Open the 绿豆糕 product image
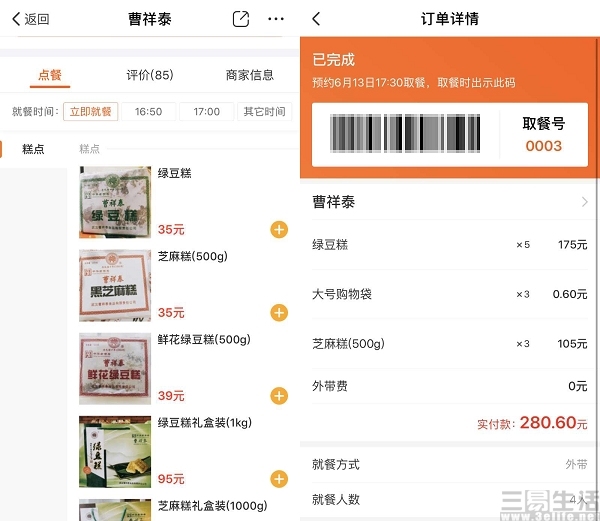Image resolution: width=600 pixels, height=521 pixels. coord(115,202)
